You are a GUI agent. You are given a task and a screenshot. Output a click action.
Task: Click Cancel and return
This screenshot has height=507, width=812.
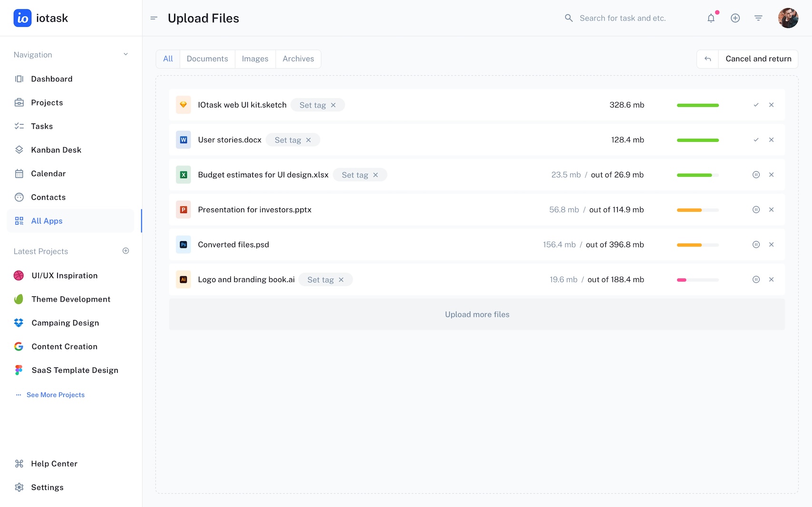758,59
